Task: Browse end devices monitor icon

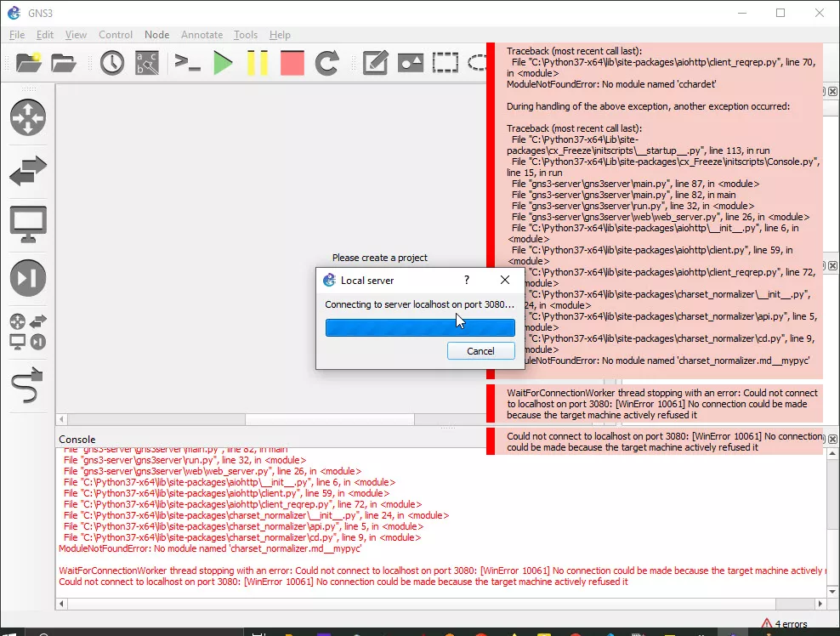Action: 28,224
